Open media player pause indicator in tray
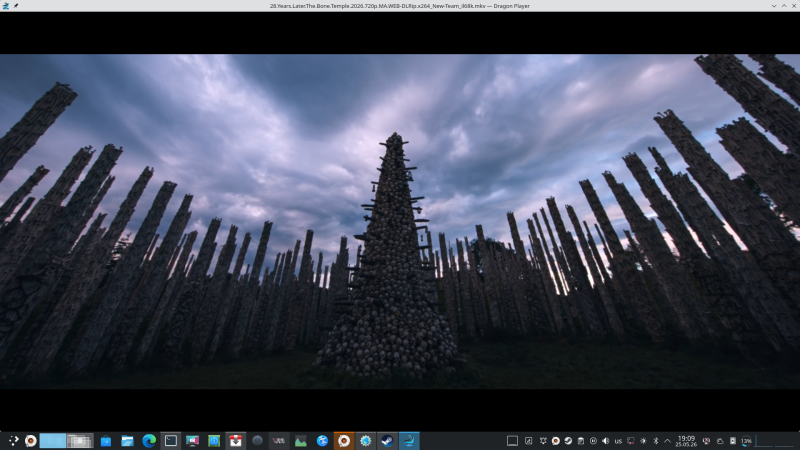 pos(593,441)
